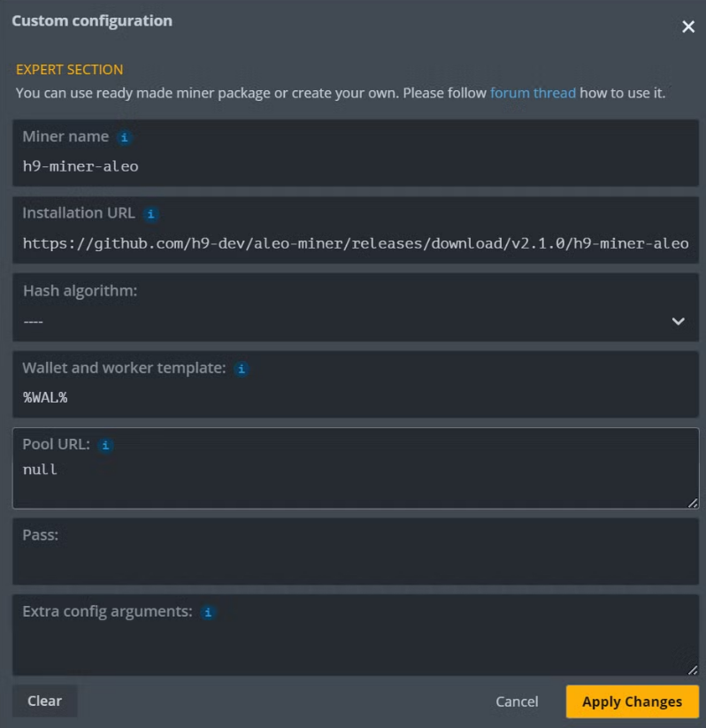The width and height of the screenshot is (706, 728).
Task: Click the Cancel button
Action: coord(517,701)
